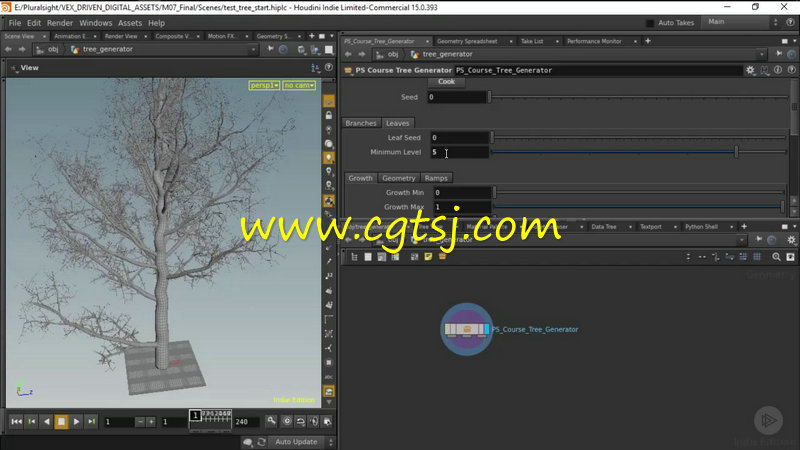Click the Cook button

pos(446,82)
